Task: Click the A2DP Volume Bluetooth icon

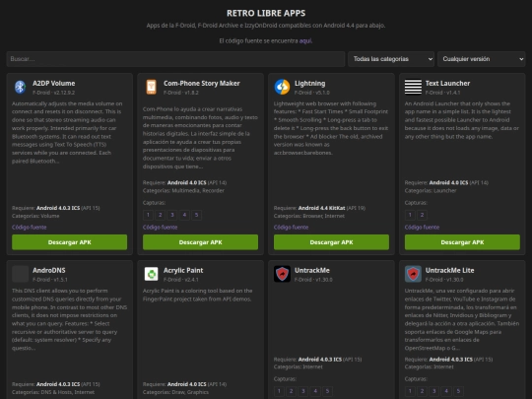Action: (x=20, y=88)
